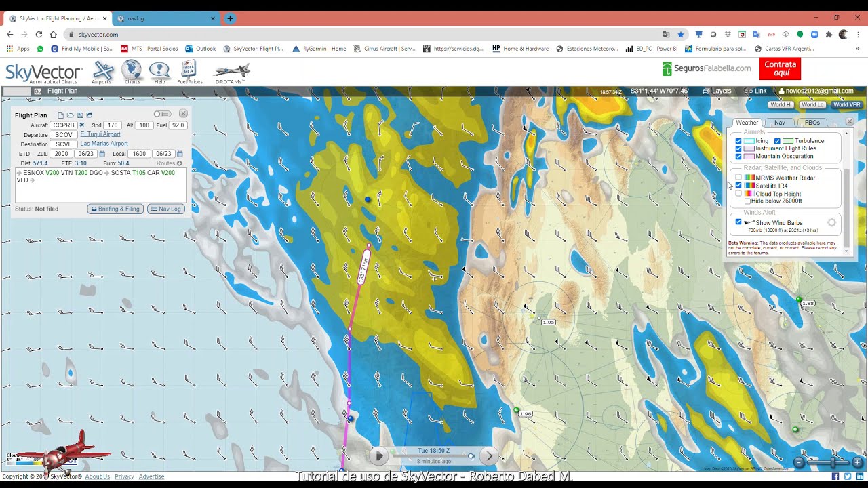
Task: Open Briefing & Filing
Action: point(115,209)
